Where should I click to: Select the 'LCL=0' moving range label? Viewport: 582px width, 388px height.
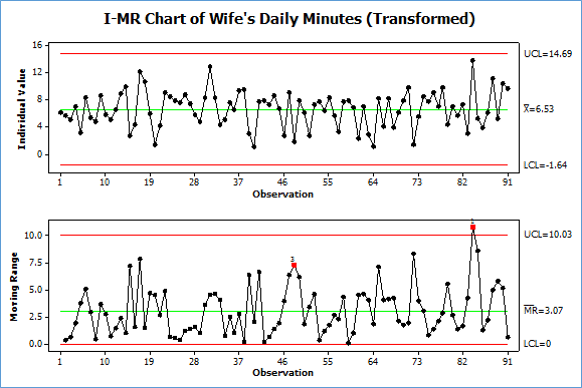pos(537,344)
